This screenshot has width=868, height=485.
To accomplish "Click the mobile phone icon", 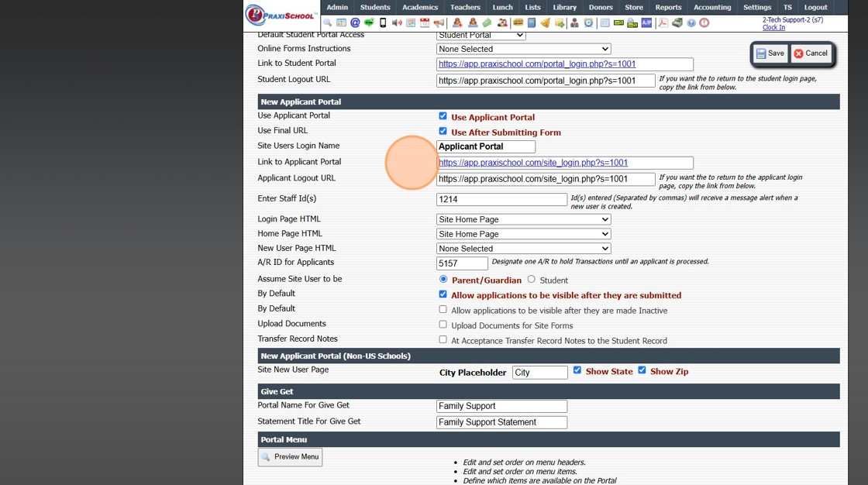I will coord(383,22).
